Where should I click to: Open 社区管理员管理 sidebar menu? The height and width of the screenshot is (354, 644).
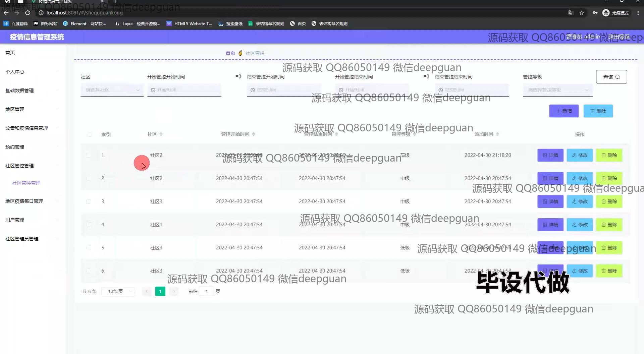pos(32,239)
